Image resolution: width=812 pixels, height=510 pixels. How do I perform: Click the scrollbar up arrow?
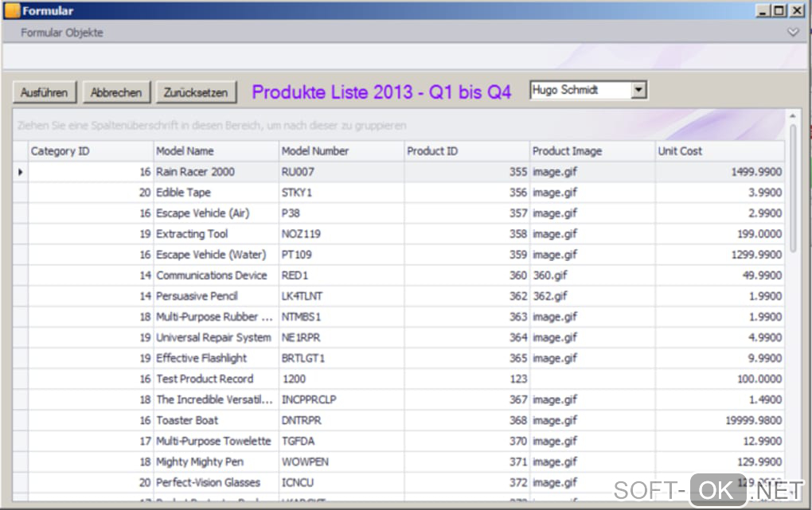[x=793, y=116]
